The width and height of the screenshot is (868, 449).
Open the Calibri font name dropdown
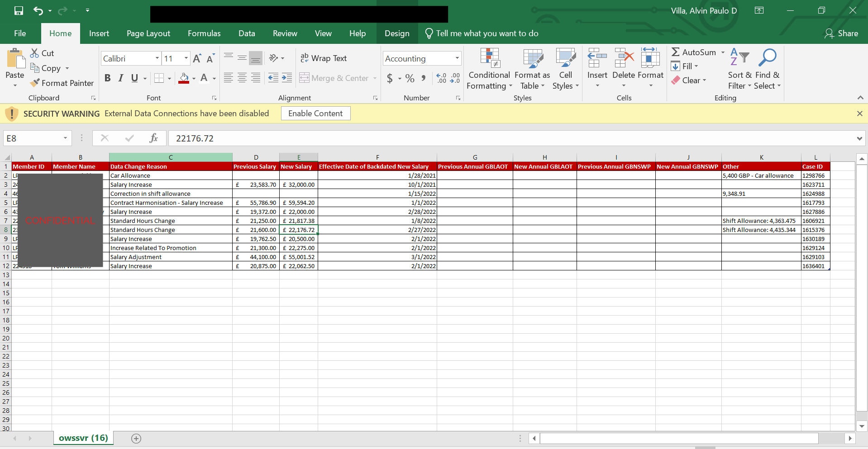(157, 58)
